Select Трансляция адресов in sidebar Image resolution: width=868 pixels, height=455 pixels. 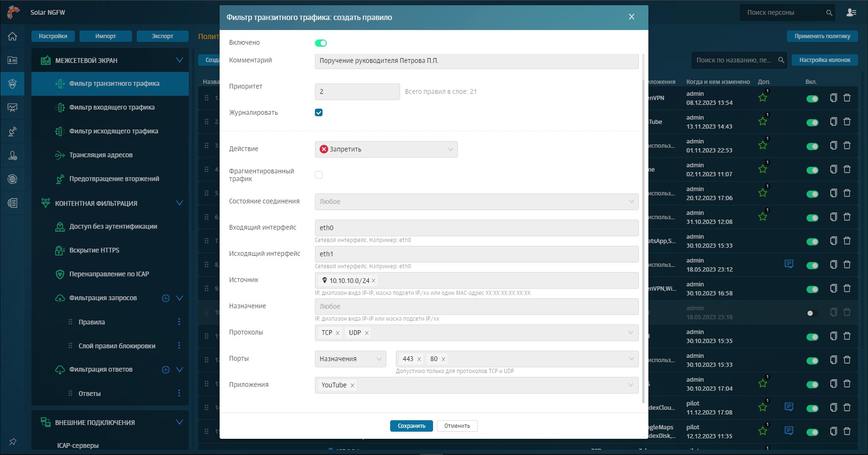point(101,155)
